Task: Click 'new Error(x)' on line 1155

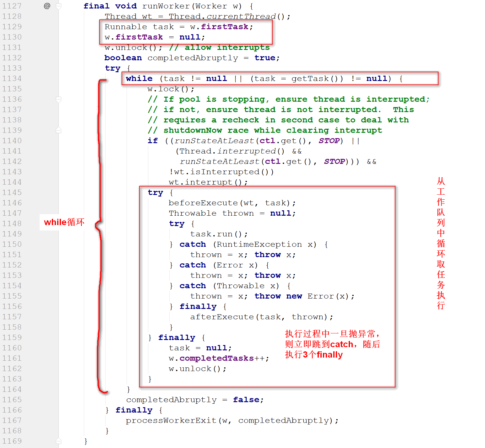Action: coord(317,296)
